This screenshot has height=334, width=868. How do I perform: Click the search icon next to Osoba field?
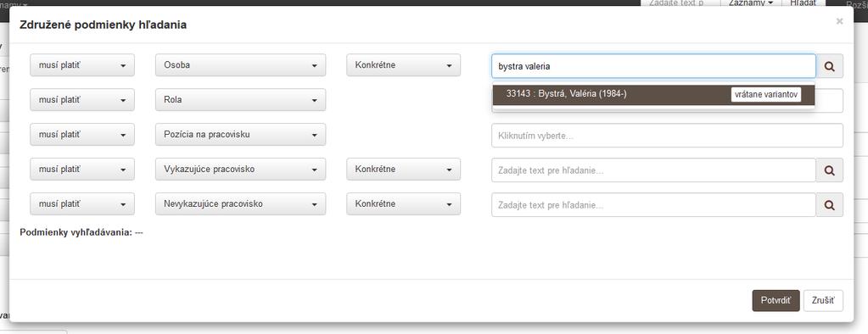tap(829, 66)
